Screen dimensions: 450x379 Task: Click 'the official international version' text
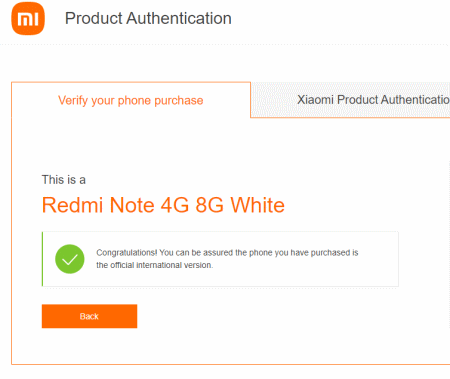[x=154, y=265]
